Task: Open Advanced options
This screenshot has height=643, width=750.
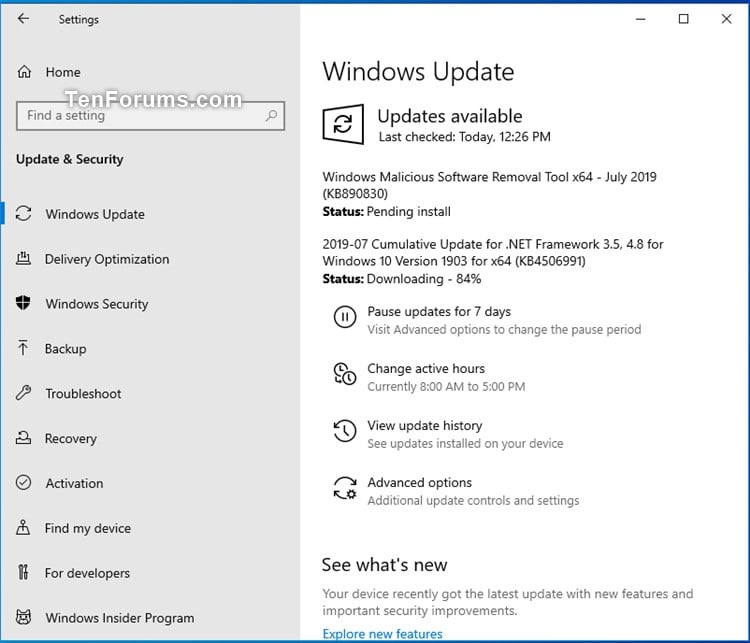Action: coord(419,483)
